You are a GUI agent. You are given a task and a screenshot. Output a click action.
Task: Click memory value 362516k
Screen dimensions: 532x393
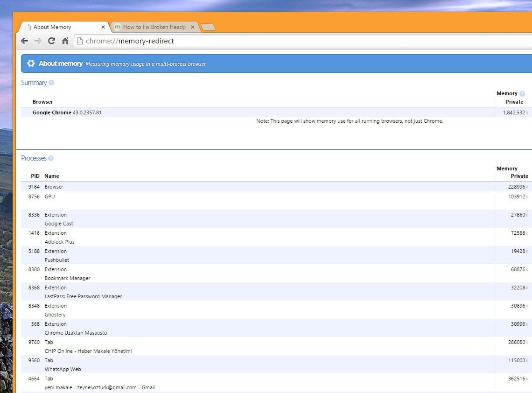click(x=518, y=379)
